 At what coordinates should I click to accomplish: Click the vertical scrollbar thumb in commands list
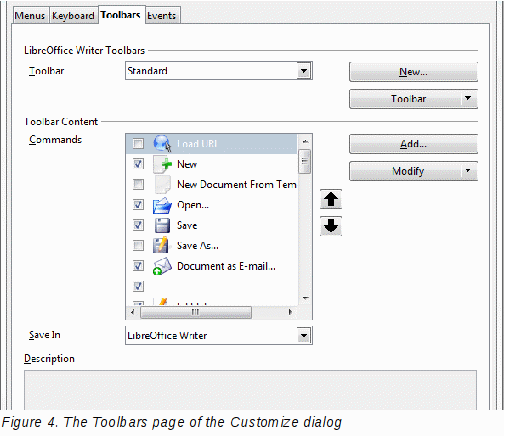click(305, 161)
